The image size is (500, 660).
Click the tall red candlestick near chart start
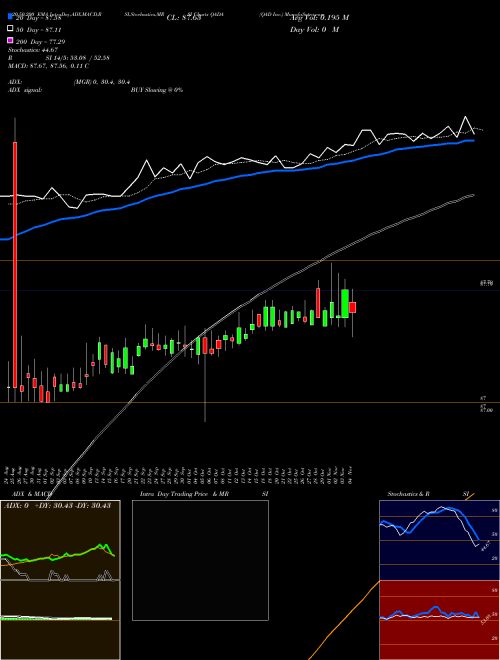click(15, 265)
